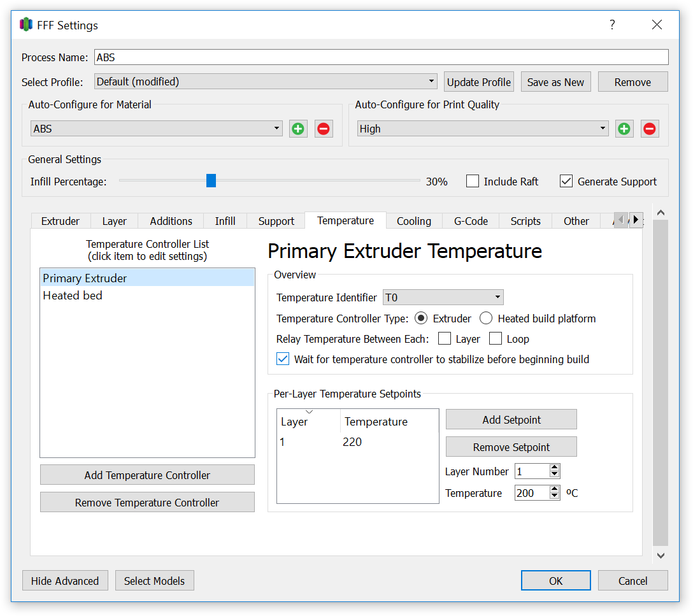This screenshot has width=693, height=616.
Task: Click Save as New button
Action: tap(555, 82)
